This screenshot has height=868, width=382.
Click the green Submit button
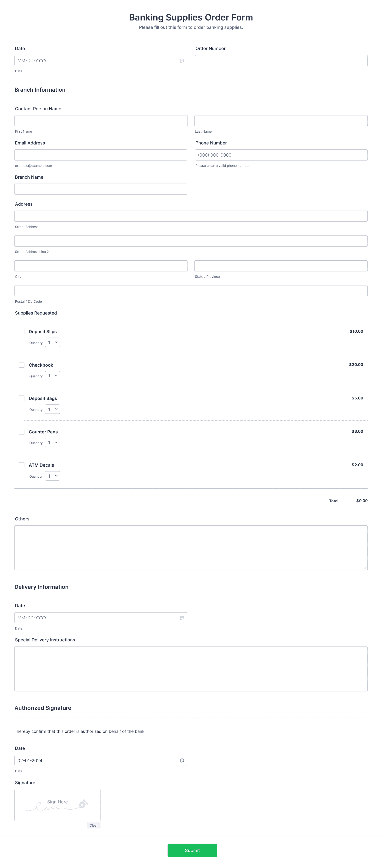pos(192,850)
